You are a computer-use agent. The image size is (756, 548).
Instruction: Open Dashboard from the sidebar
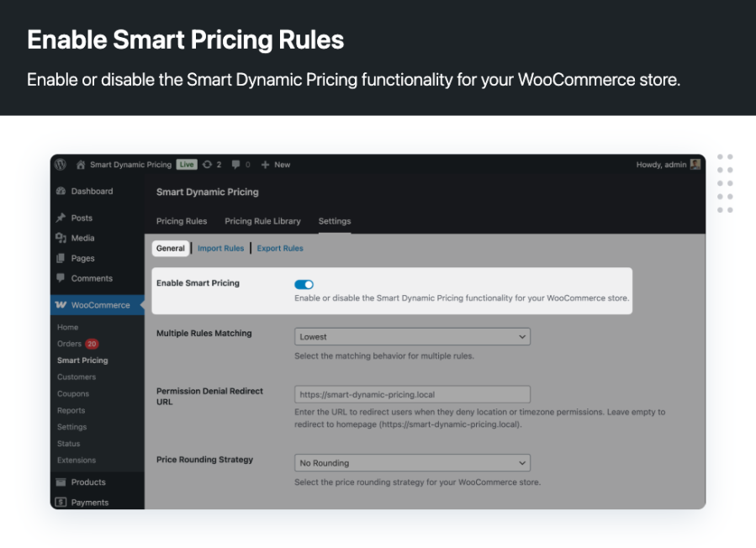(92, 192)
